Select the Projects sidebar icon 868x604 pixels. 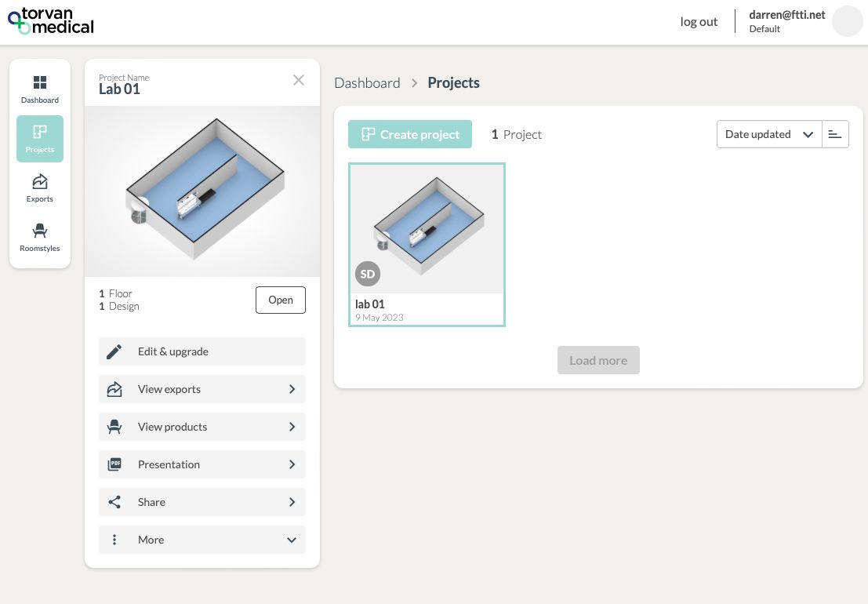click(x=39, y=139)
